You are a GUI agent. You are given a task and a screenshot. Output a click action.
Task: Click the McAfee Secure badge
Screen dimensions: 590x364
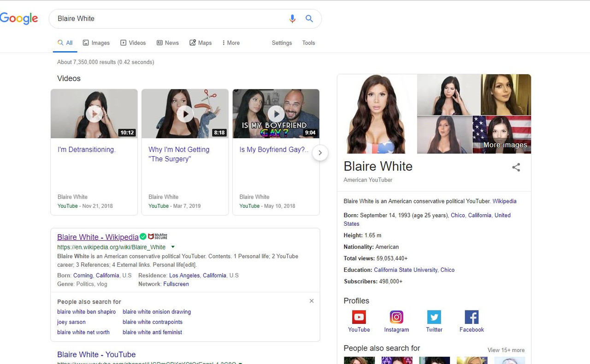(158, 236)
